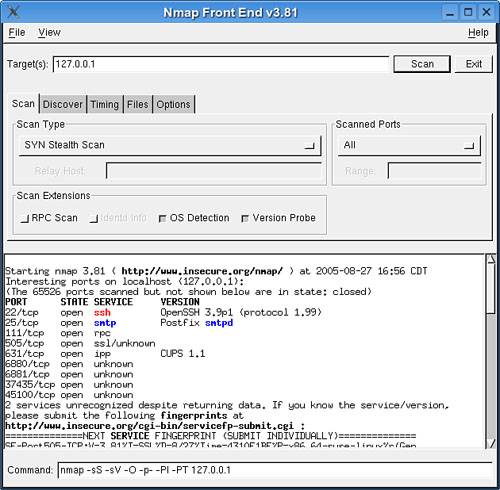
Task: Click the Command text field
Action: coord(275,470)
